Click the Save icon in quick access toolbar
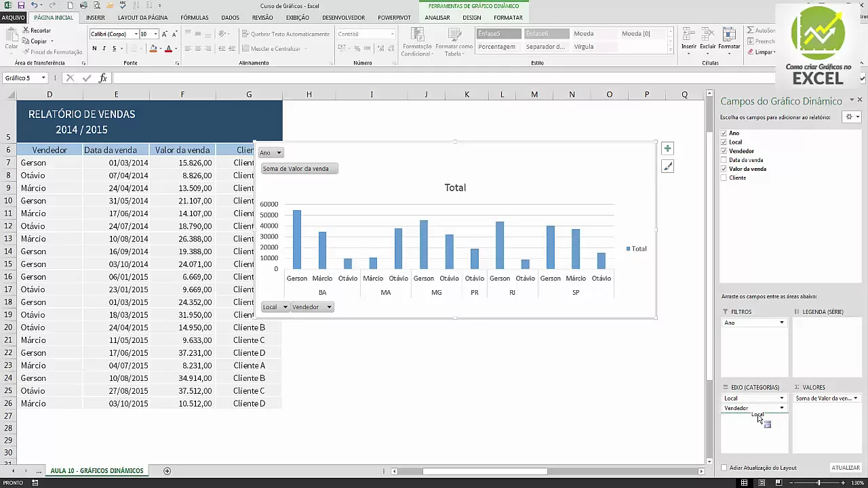Screen dimensions: 868x488 tap(21, 5)
